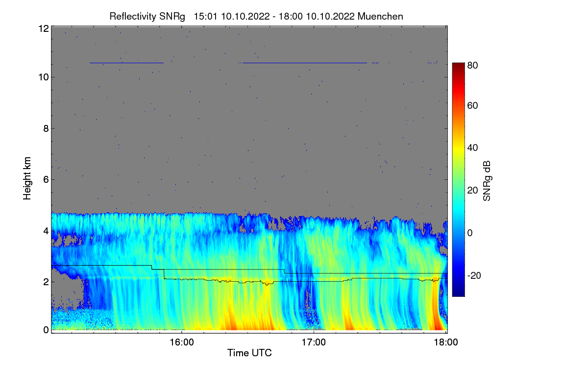Click the dark blue bottom of colorbar

pyautogui.click(x=458, y=293)
